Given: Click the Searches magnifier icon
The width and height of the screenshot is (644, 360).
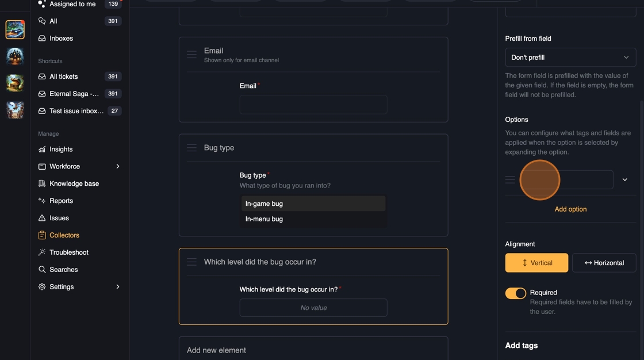Looking at the screenshot, I should click(42, 270).
